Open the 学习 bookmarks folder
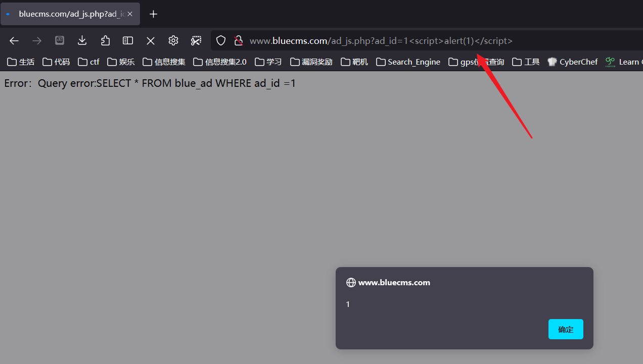Screen dimensions: 643x364 coord(268,62)
